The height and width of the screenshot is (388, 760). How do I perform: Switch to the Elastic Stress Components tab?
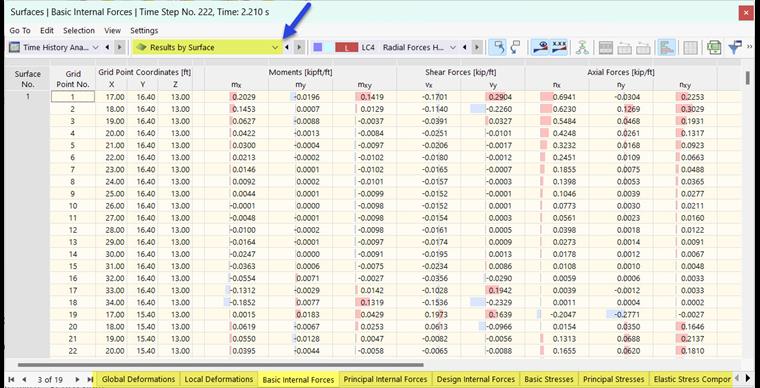(x=692, y=379)
